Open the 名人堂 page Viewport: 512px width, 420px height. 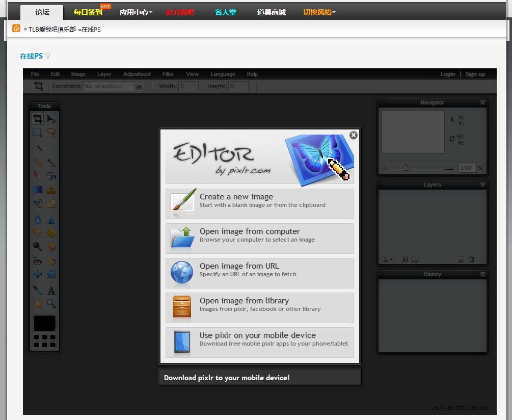pos(226,12)
